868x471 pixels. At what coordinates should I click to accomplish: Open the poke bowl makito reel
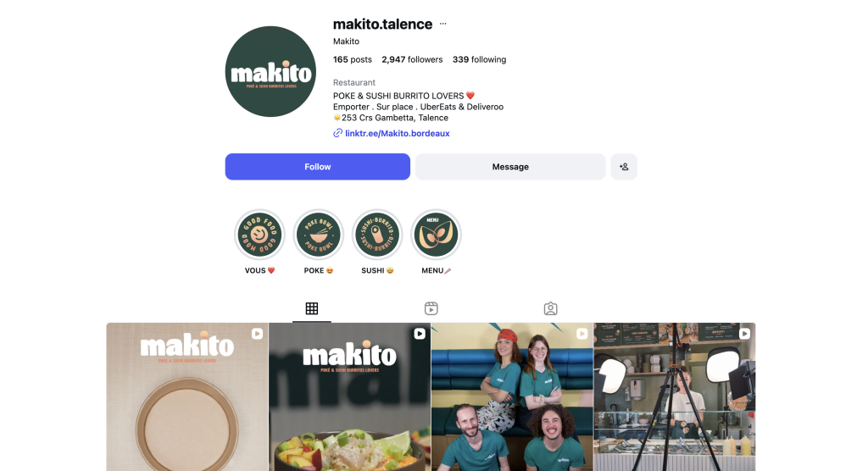[x=350, y=396]
